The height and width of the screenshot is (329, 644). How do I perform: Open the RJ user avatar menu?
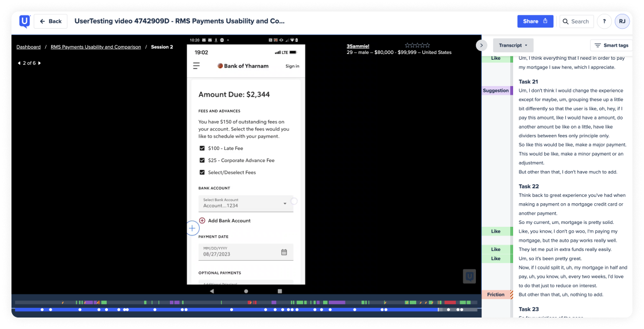pos(622,21)
